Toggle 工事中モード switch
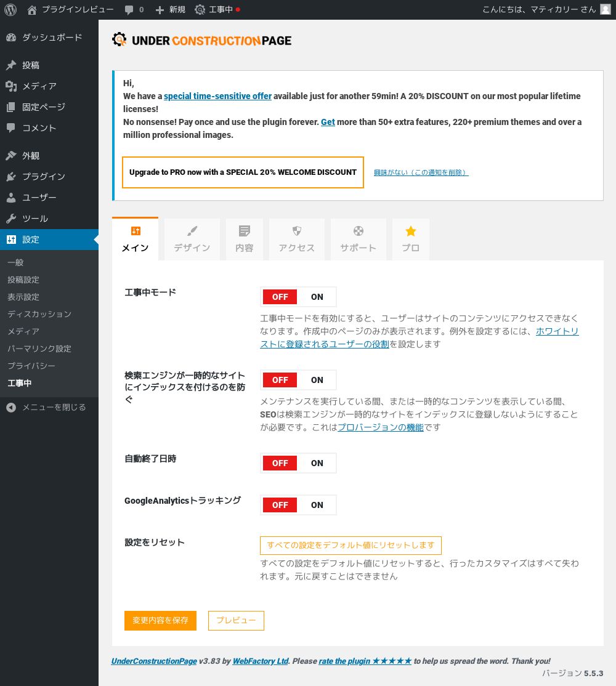This screenshot has width=616, height=686. point(298,297)
